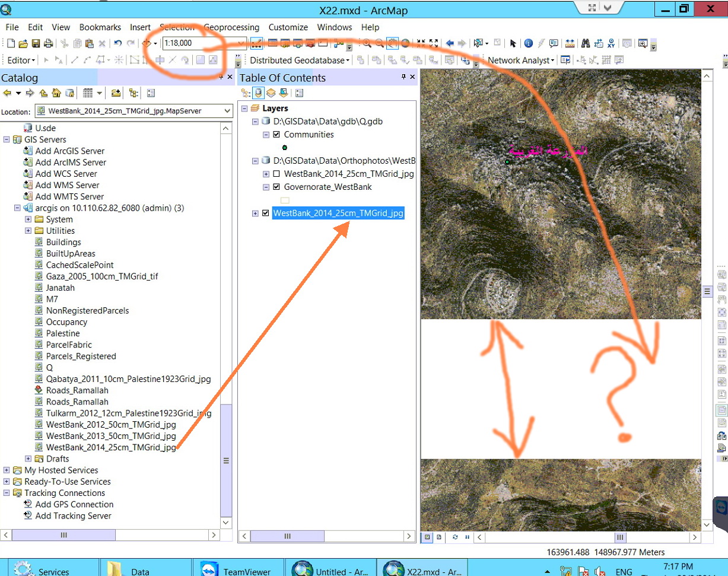Go back to previous extent blue arrow

click(x=450, y=43)
